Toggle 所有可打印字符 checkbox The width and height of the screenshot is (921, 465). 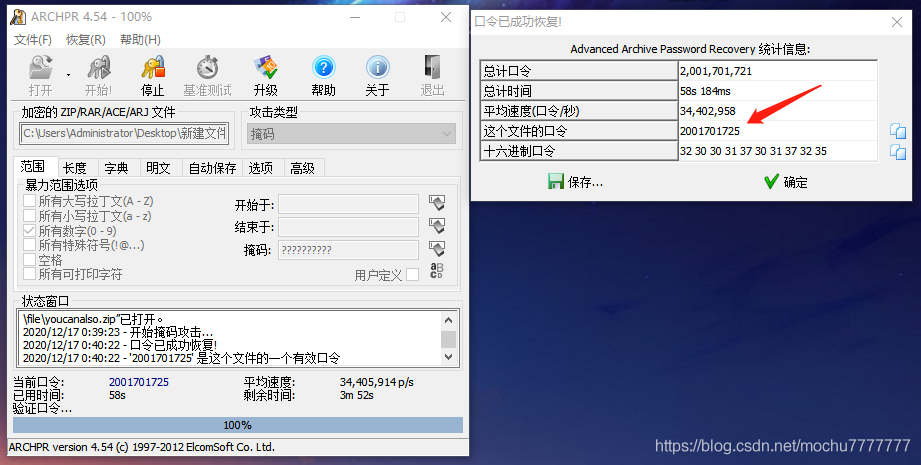(29, 274)
